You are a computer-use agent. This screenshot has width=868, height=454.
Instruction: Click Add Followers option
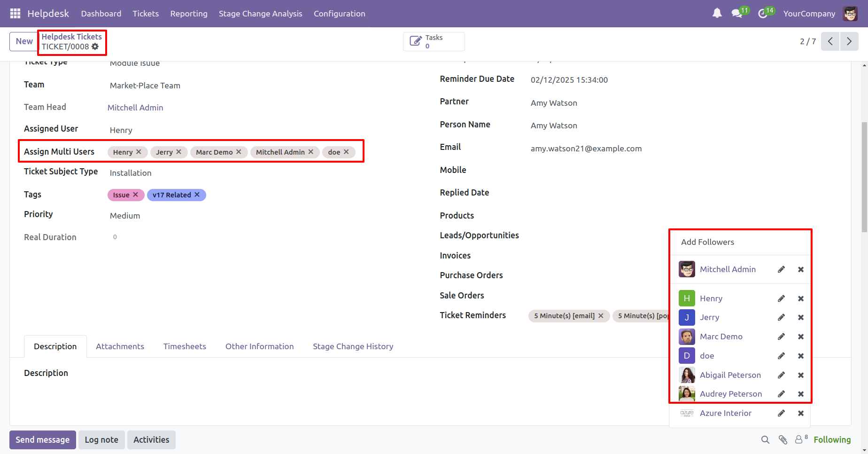point(707,242)
